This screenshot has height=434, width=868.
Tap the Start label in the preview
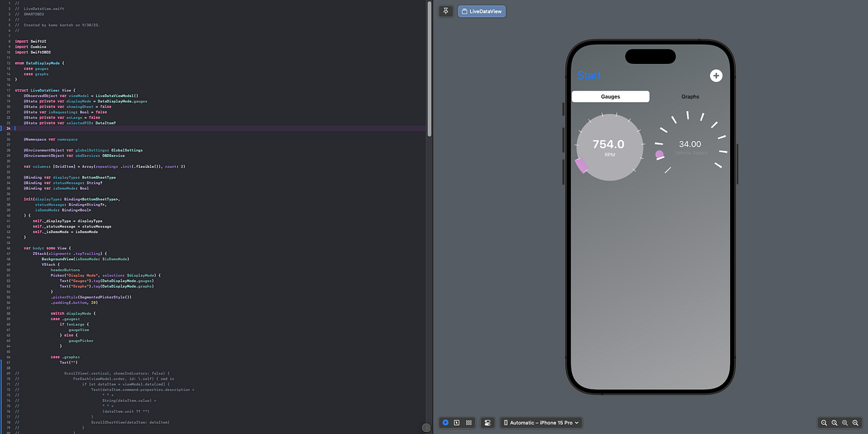click(x=588, y=75)
